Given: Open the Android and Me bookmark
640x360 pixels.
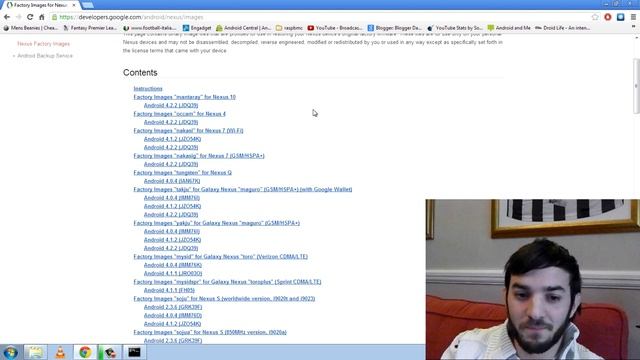Looking at the screenshot, I should click(x=509, y=28).
